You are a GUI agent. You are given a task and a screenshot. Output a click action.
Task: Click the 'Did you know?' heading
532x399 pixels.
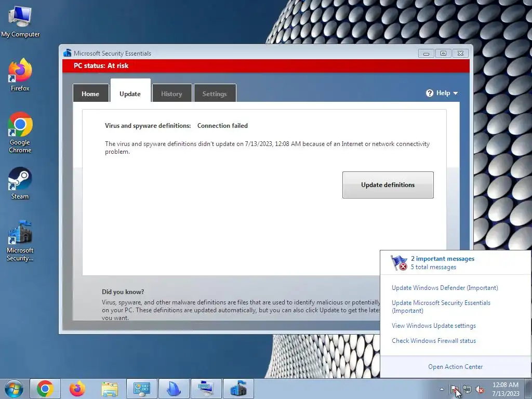pos(123,292)
